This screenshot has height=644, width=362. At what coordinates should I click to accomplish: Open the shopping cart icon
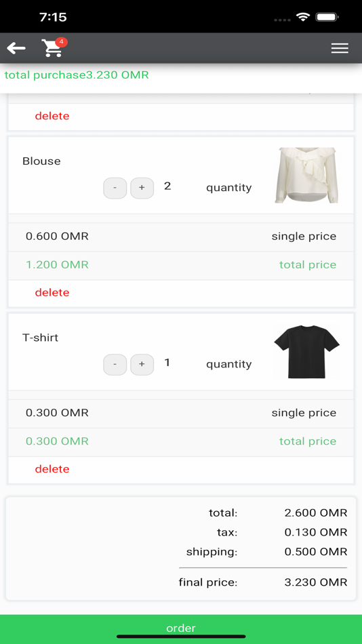(52, 48)
